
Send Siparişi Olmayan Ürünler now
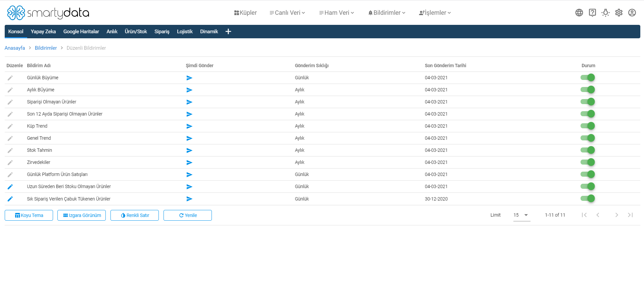189,102
